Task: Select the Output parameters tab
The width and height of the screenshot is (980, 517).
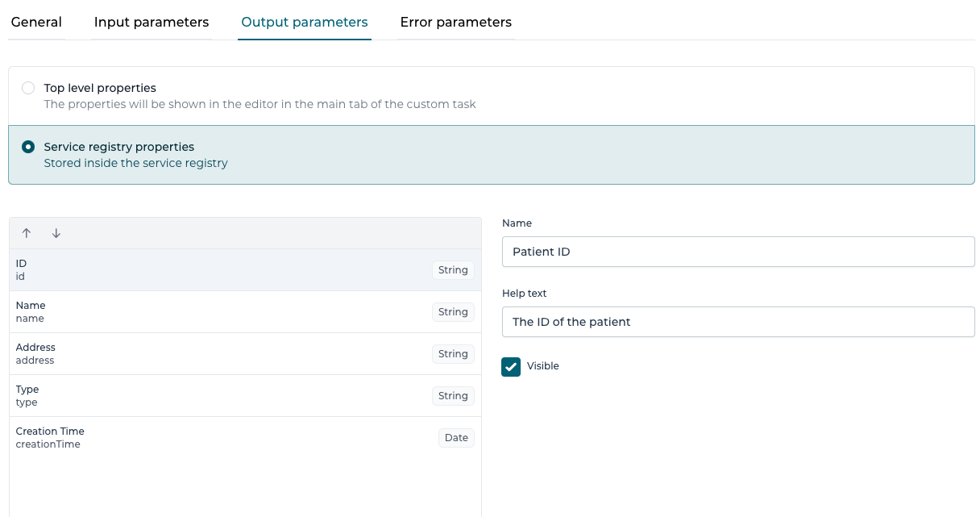Action: point(305,22)
